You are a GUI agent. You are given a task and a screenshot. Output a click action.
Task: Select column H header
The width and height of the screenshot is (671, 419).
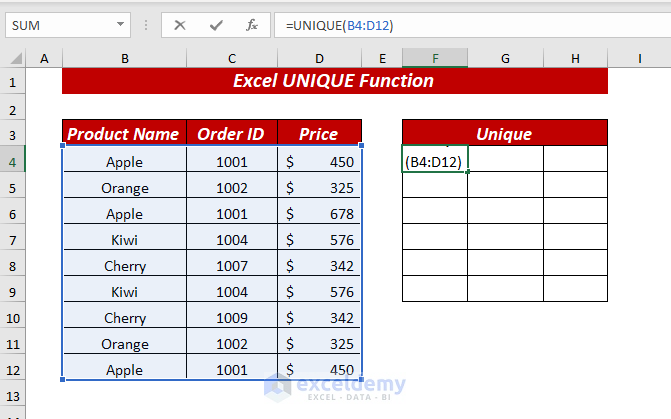(576, 59)
